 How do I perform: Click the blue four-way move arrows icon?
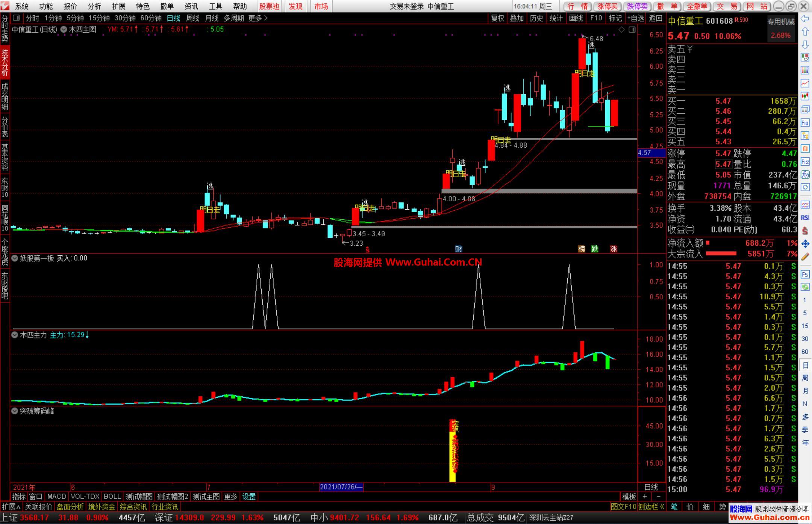point(805,244)
